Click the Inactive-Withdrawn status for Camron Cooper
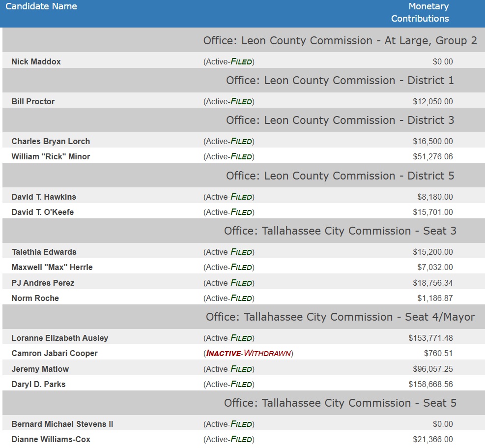Screen dimensions: 485x448 pos(248,354)
